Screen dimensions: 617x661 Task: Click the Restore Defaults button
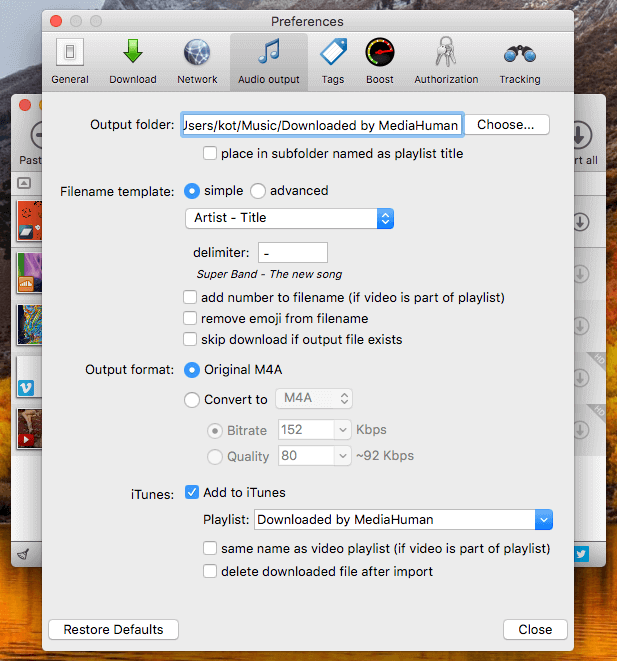pos(113,629)
